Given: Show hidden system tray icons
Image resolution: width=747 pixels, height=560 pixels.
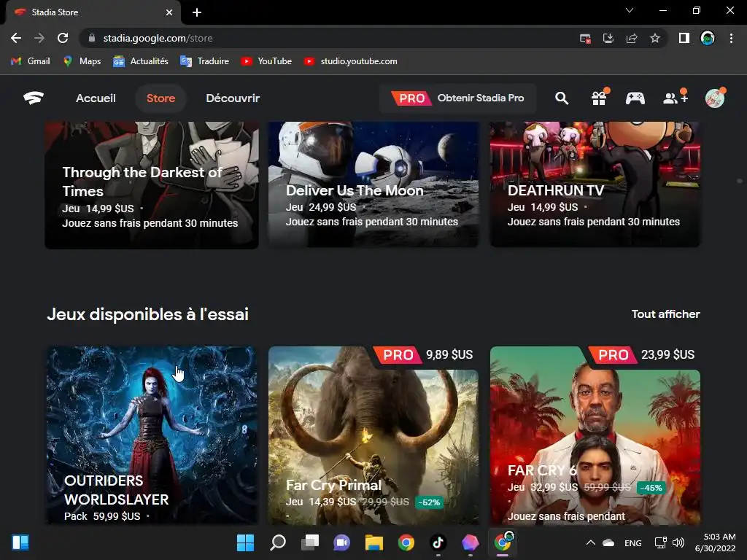Looking at the screenshot, I should click(590, 542).
